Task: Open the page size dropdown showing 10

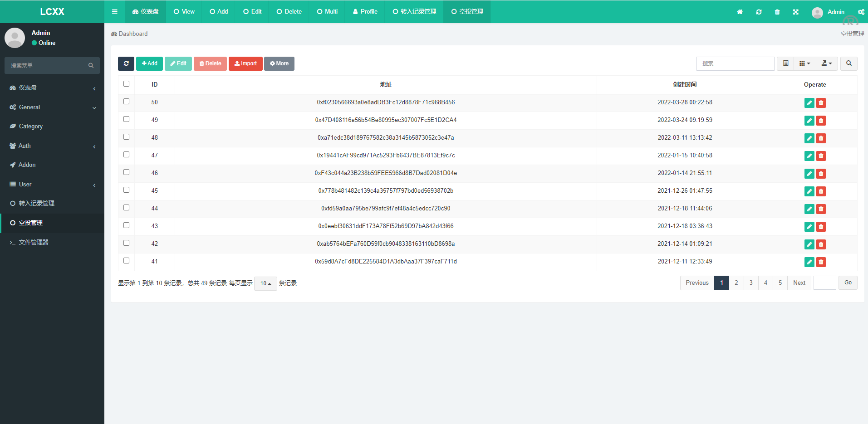Action: tap(265, 283)
